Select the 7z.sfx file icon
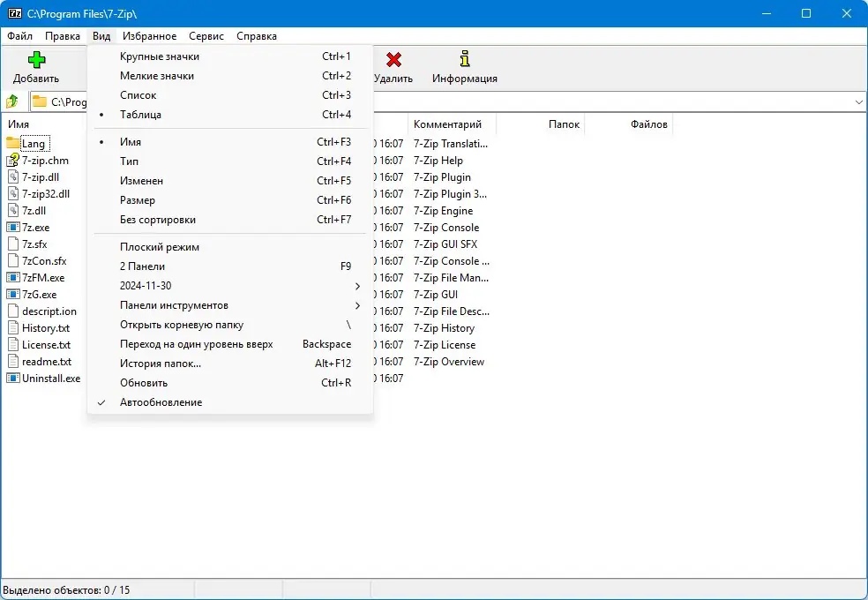 click(12, 244)
